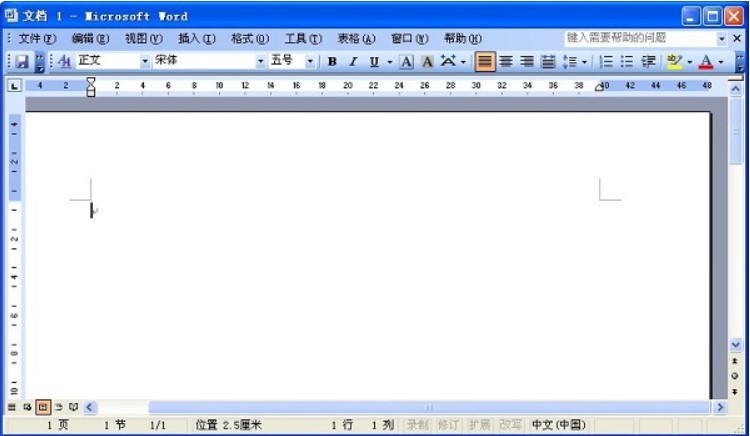The height and width of the screenshot is (436, 750).
Task: Toggle numbered list
Action: pos(606,61)
